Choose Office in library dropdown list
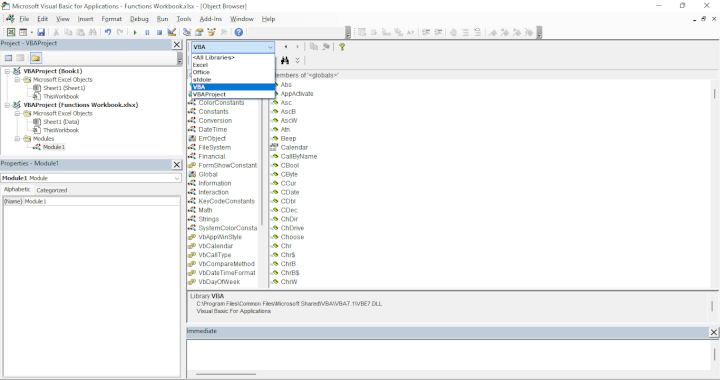Image resolution: width=720 pixels, height=380 pixels. [233, 72]
